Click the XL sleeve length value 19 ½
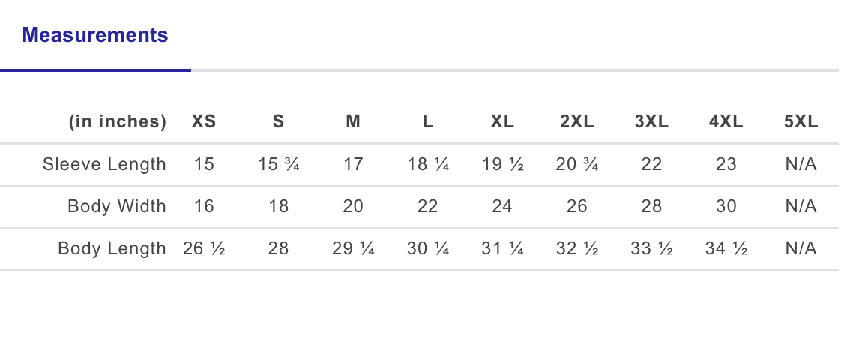The width and height of the screenshot is (868, 357). coord(502,164)
